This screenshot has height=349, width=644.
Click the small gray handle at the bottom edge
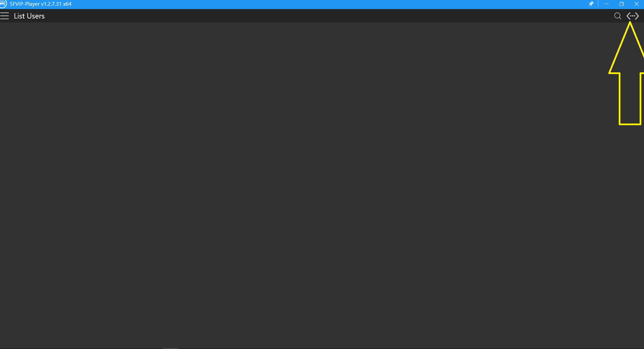point(170,348)
